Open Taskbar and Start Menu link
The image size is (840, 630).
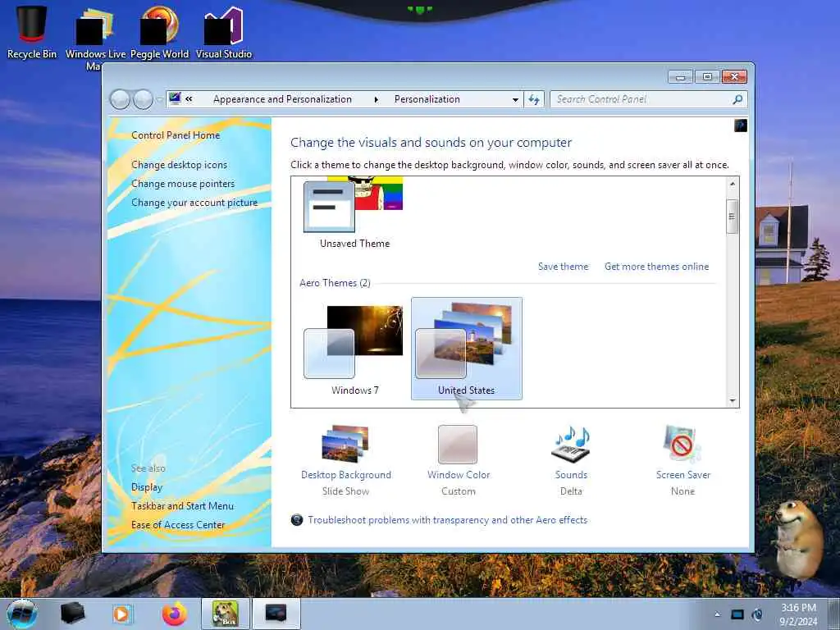click(x=183, y=505)
